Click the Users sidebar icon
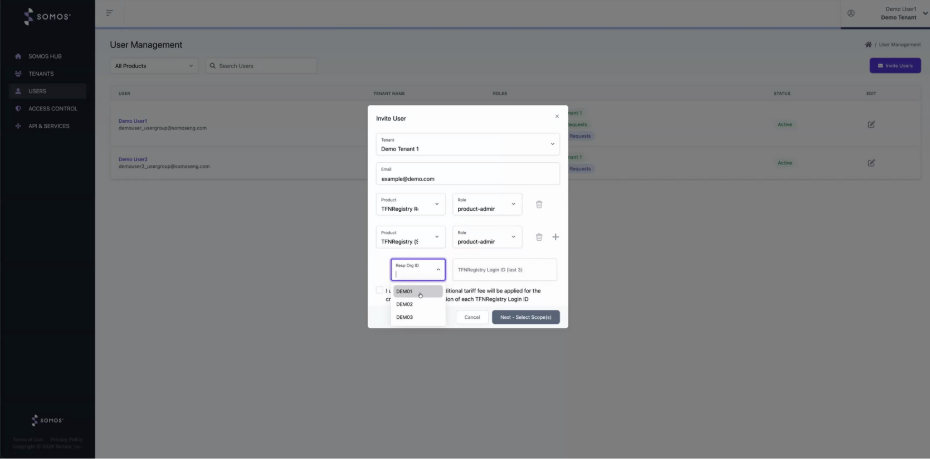 (18, 91)
